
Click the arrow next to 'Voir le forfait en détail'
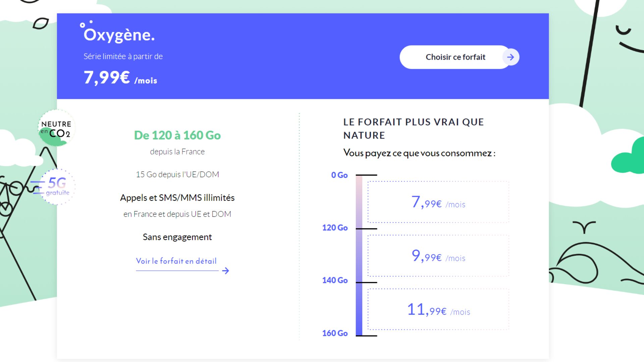[225, 270]
